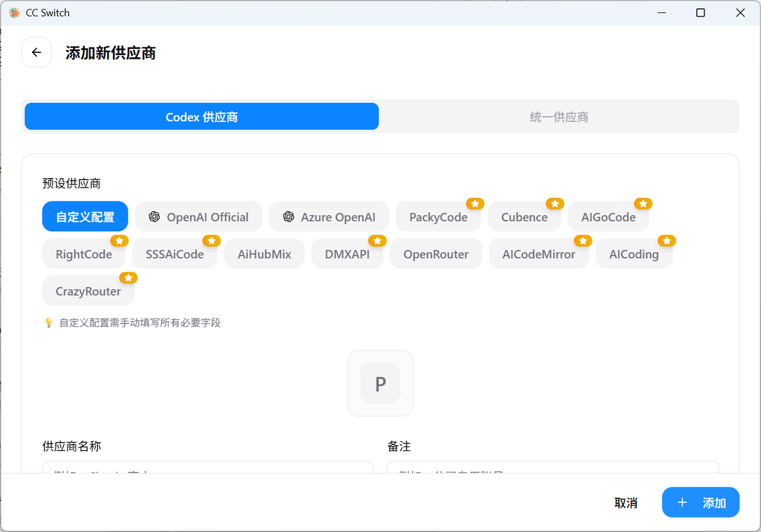Image resolution: width=761 pixels, height=532 pixels.
Task: Choose the AICoding preset
Action: point(634,254)
